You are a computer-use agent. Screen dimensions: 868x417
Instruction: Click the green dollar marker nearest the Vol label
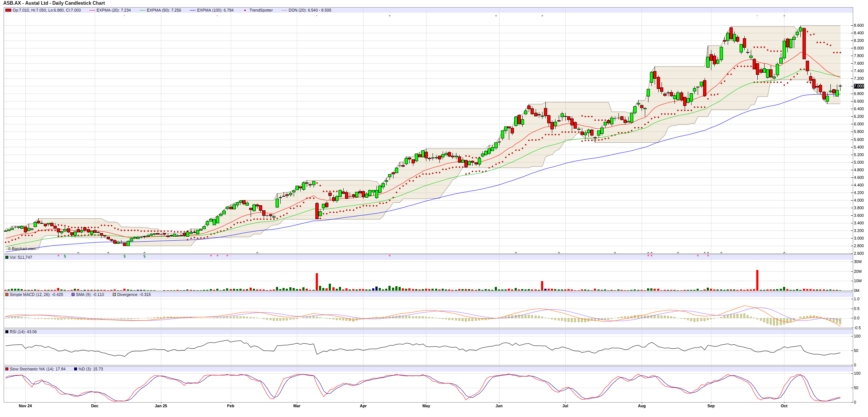coord(65,256)
